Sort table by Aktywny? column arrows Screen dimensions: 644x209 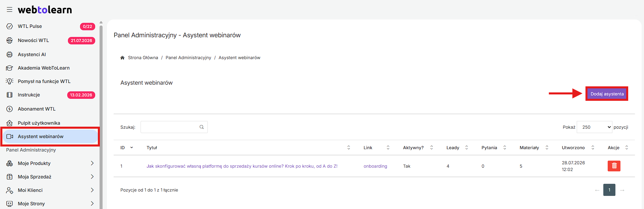point(431,148)
